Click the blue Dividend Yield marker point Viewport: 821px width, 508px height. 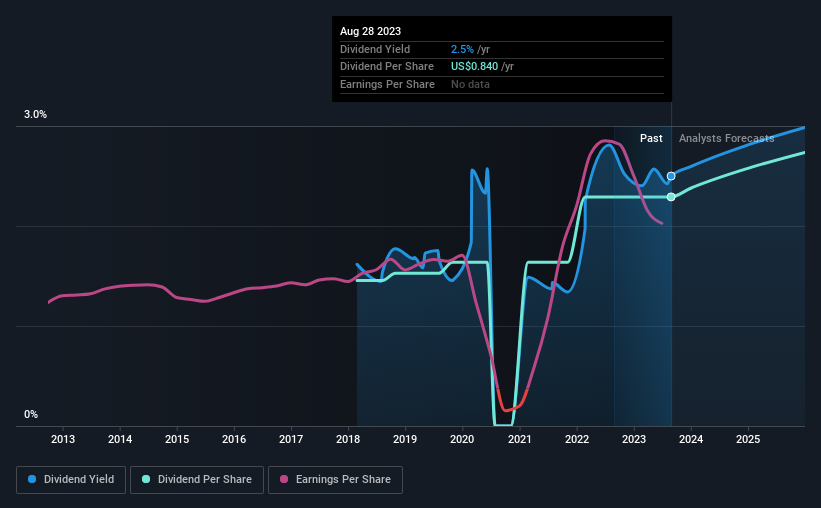(671, 176)
